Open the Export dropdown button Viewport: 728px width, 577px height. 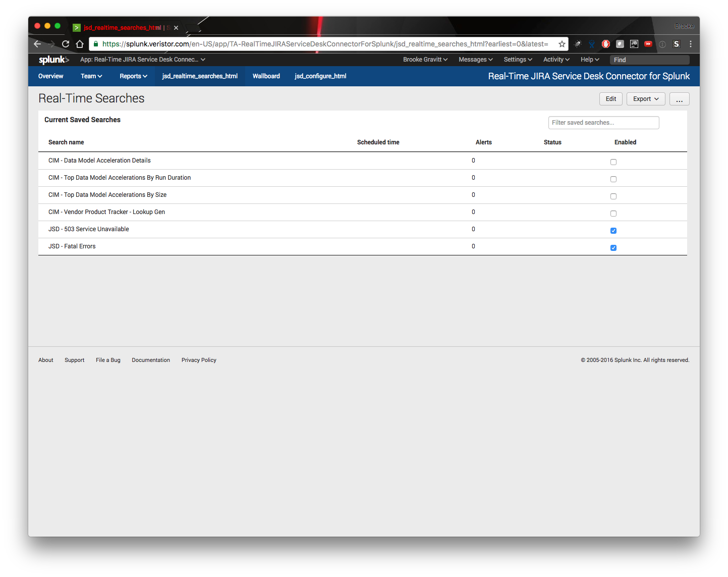click(x=646, y=99)
